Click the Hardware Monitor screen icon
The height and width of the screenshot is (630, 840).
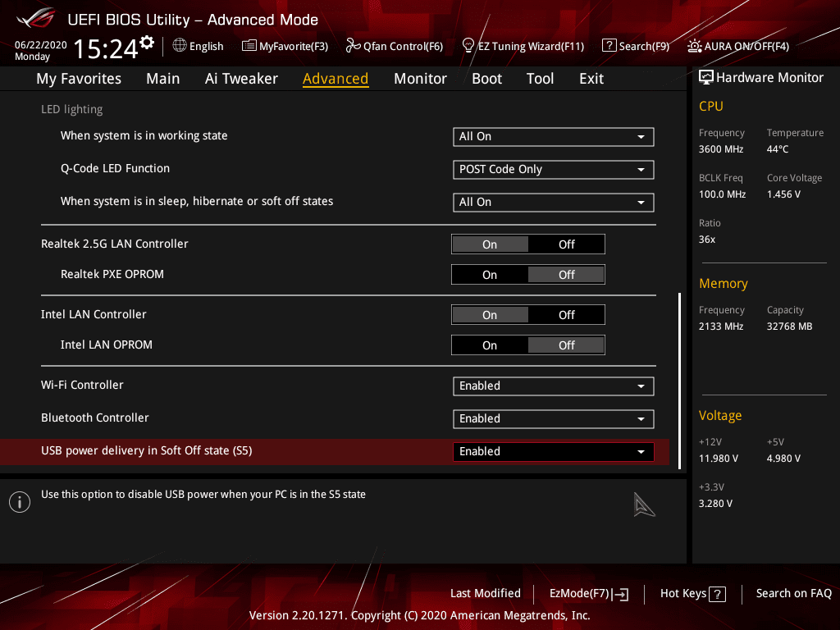(706, 78)
